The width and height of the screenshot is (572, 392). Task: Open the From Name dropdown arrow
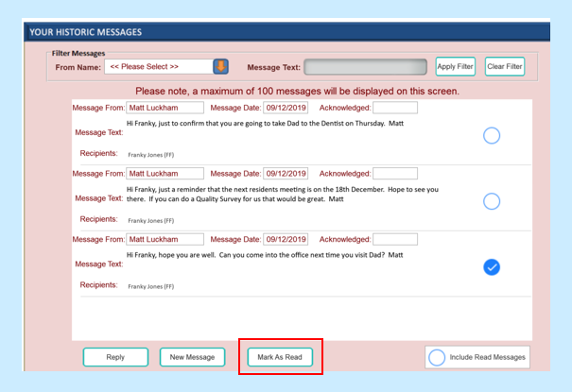click(x=220, y=67)
